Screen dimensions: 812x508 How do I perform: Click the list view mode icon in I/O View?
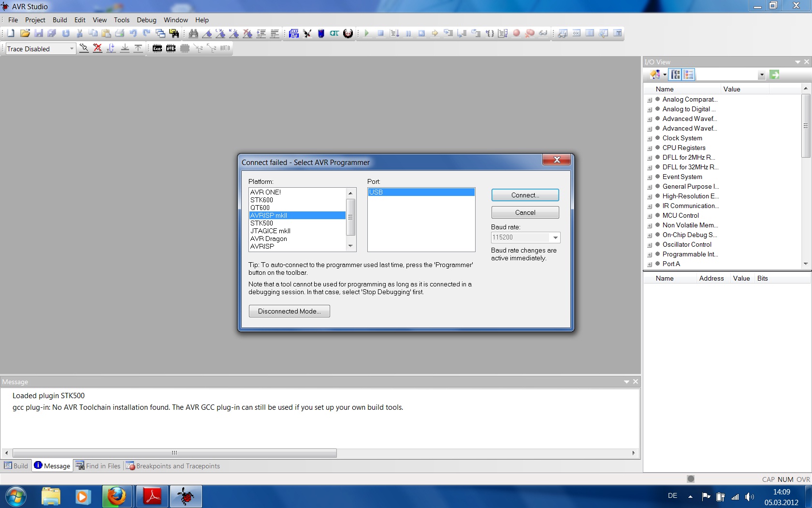[689, 75]
